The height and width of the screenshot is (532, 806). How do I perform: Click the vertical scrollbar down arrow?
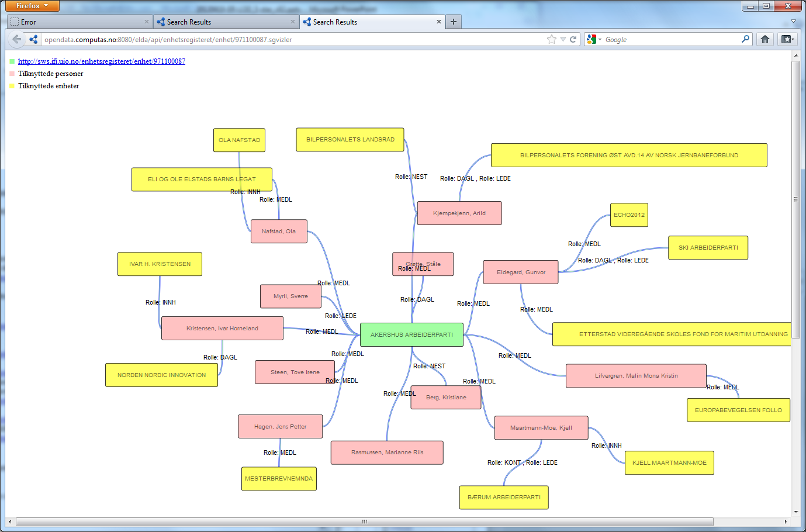(x=795, y=512)
